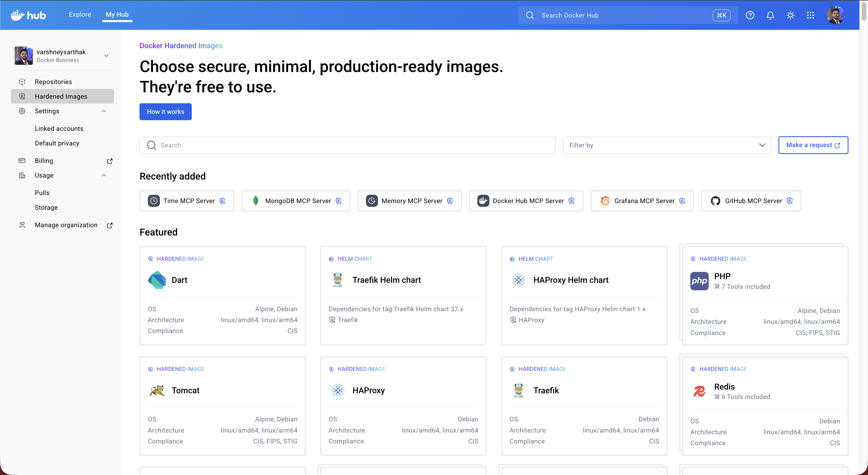The width and height of the screenshot is (868, 475).
Task: Open the apps grid icon
Action: [810, 15]
